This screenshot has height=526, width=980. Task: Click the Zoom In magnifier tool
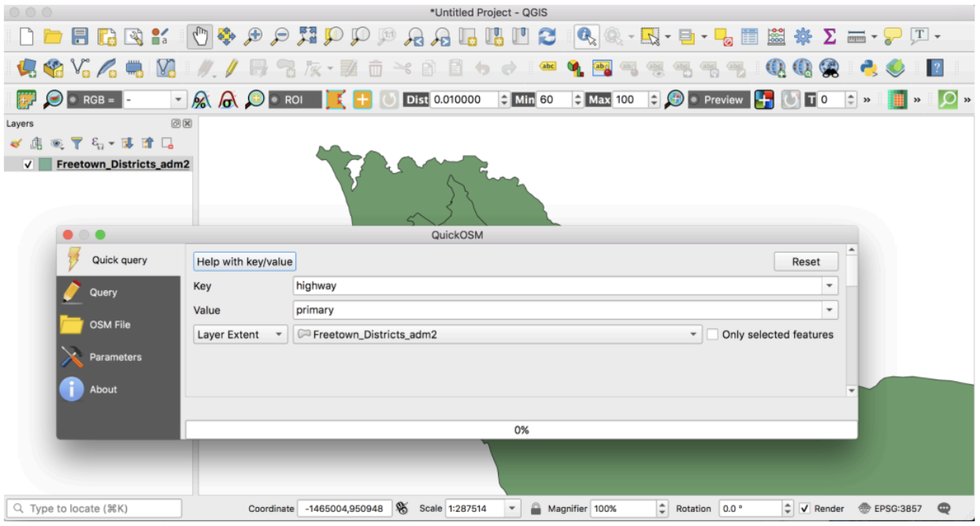click(252, 36)
